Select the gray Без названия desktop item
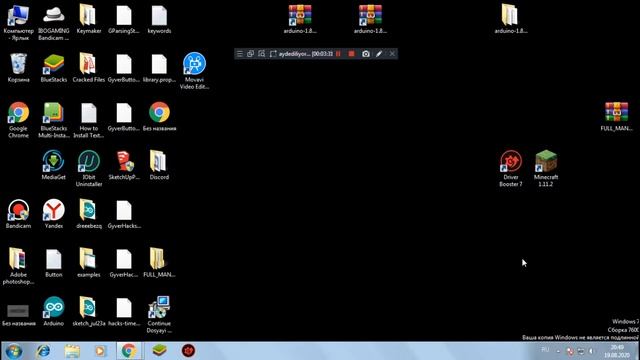 pyautogui.click(x=18, y=315)
